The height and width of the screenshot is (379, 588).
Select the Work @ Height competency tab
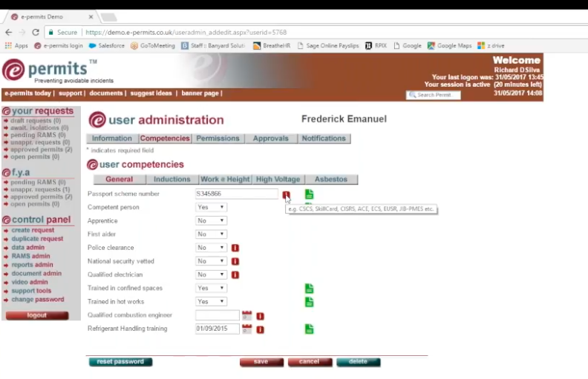pos(225,179)
